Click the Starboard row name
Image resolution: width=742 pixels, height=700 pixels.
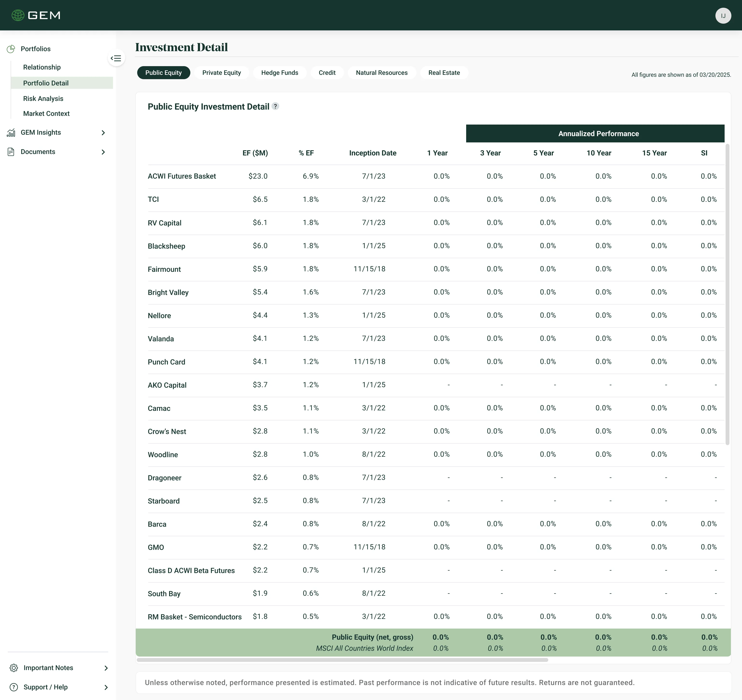(164, 501)
